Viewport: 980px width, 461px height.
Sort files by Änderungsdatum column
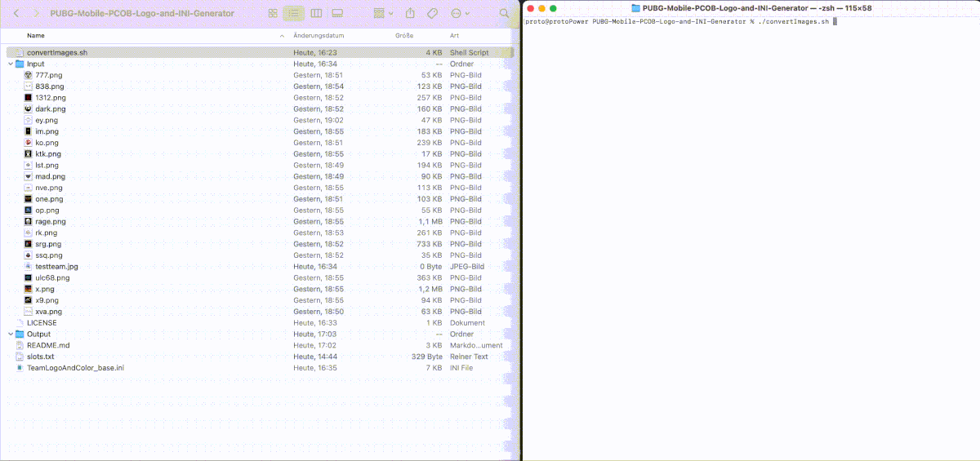click(318, 36)
